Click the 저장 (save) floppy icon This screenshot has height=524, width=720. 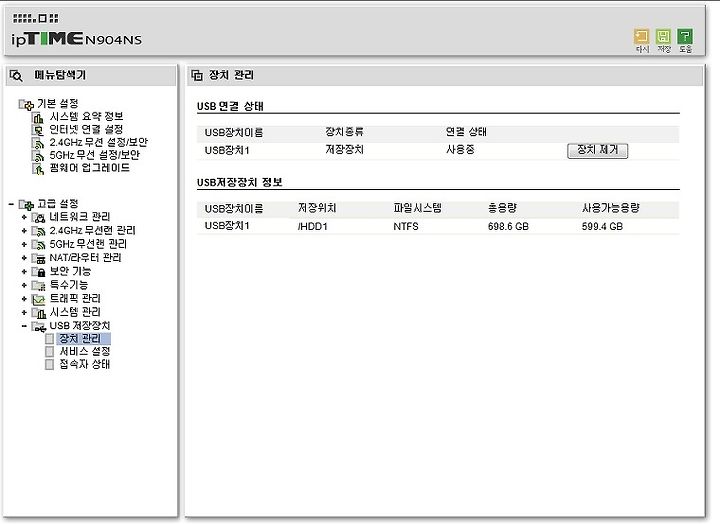pyautogui.click(x=663, y=36)
